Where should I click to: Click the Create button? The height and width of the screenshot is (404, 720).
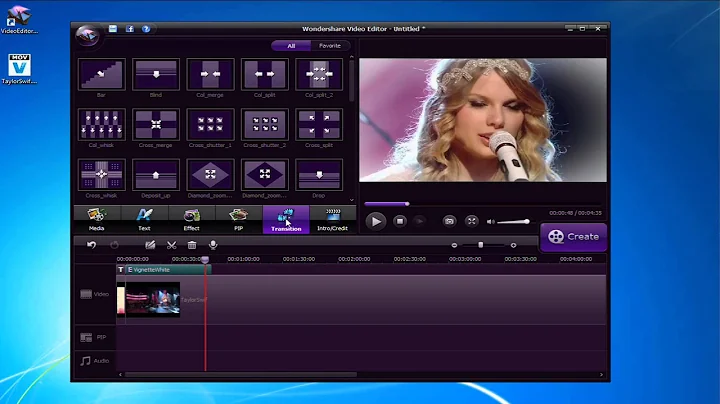(x=574, y=237)
